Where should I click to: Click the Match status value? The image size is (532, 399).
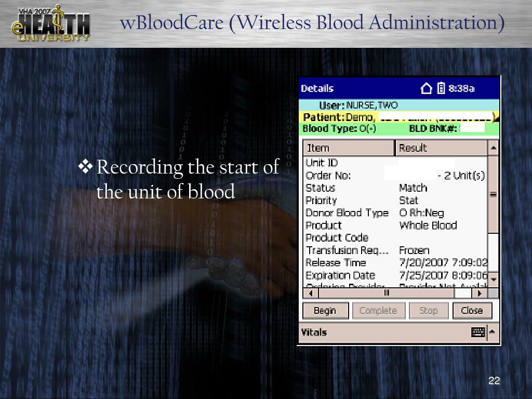pos(413,188)
